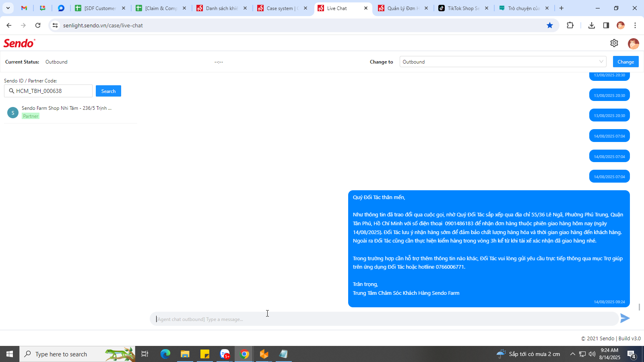Open Chrome downloads icon
The image size is (644, 362).
pyautogui.click(x=592, y=25)
